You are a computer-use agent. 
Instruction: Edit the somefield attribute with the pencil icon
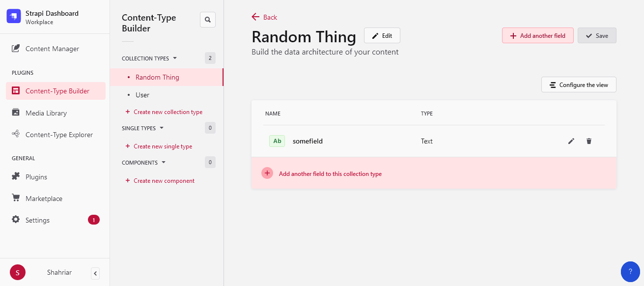coord(571,141)
